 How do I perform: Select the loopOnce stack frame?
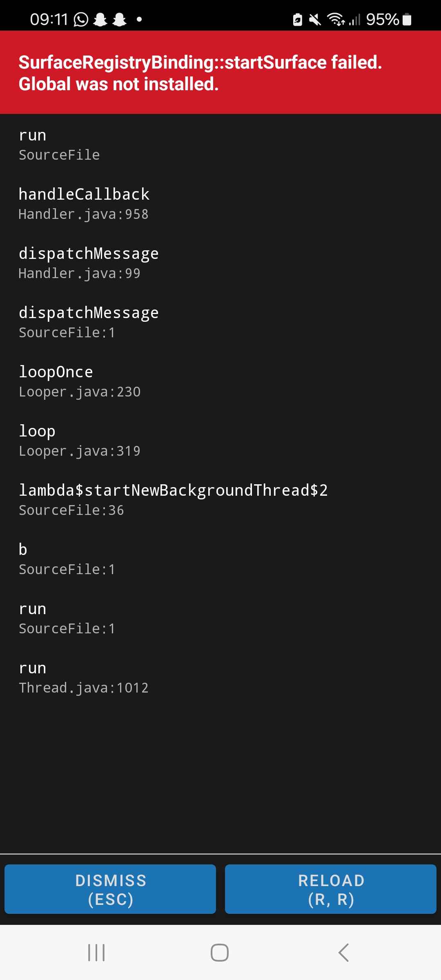click(220, 381)
